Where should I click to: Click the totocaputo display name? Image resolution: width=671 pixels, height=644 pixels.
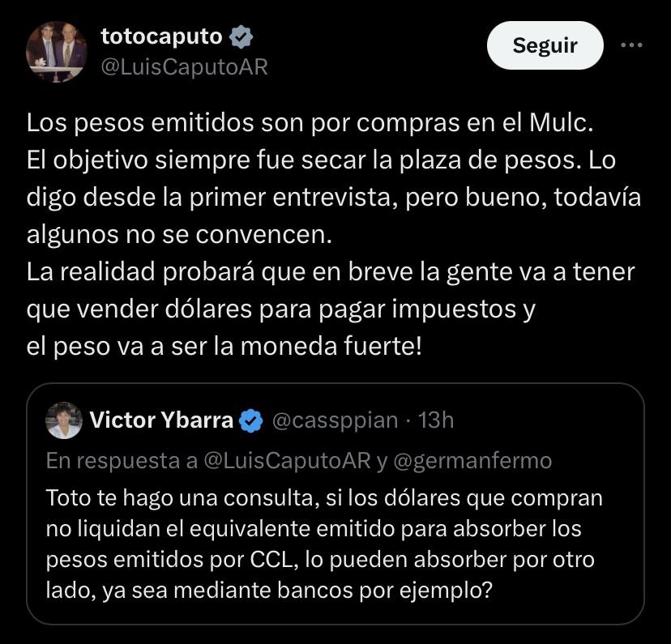(x=161, y=36)
